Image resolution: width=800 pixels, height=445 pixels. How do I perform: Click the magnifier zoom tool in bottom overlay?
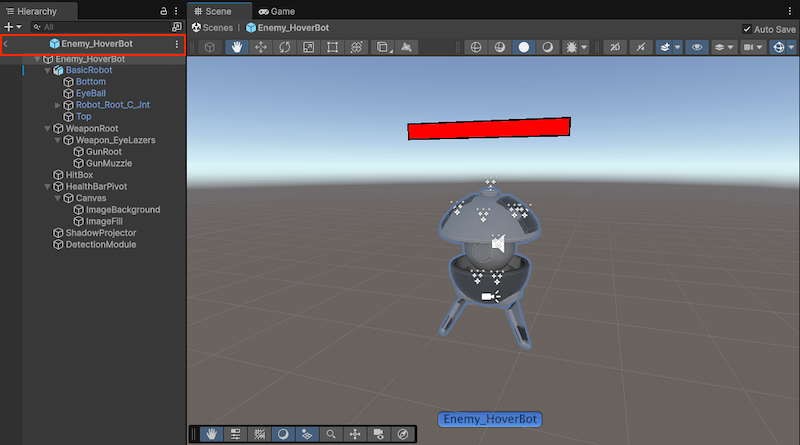pos(331,434)
